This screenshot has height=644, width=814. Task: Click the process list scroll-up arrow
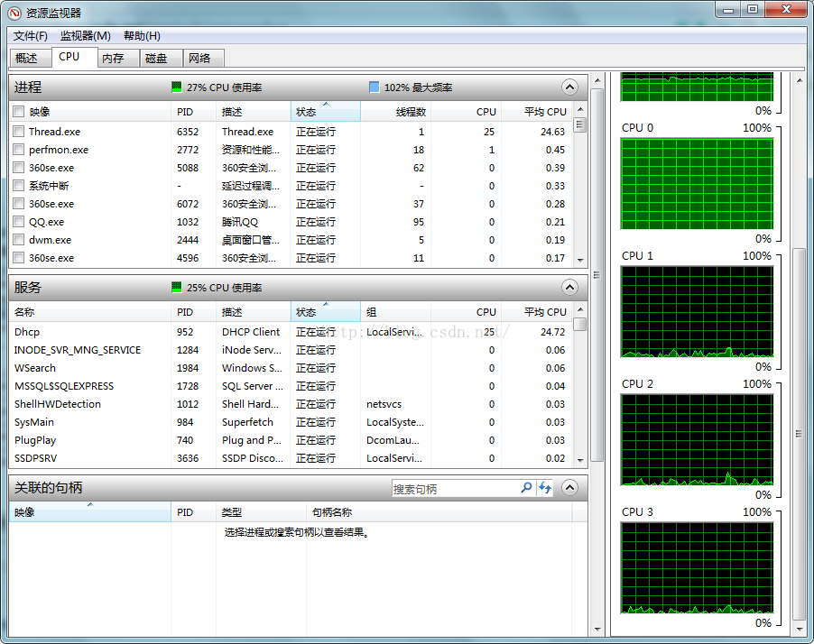point(580,109)
